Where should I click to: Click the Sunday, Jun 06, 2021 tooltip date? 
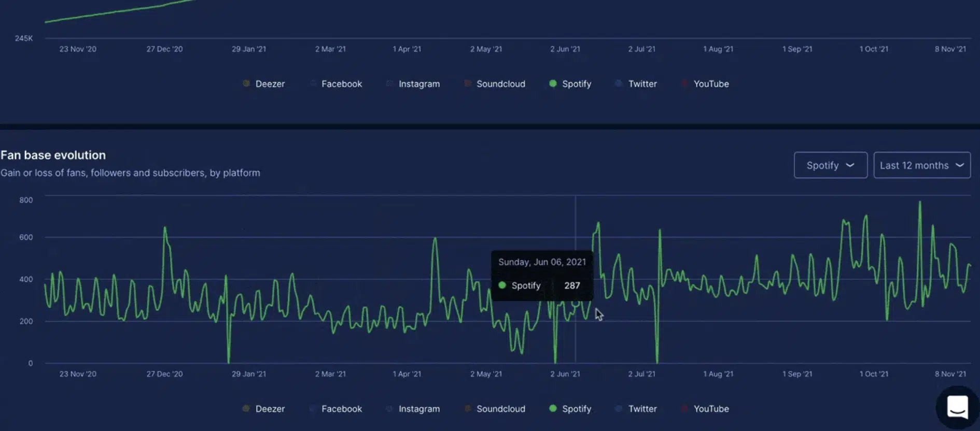point(542,262)
